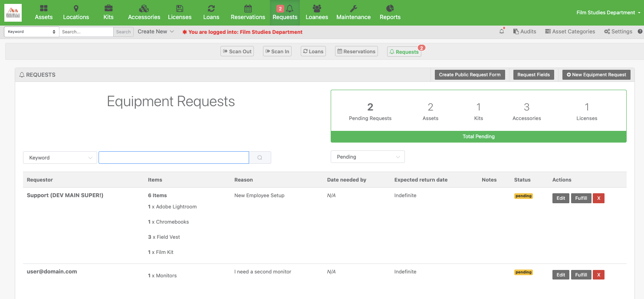Viewport: 644px width, 299px height.
Task: Open Accessories with the cubes icon
Action: (x=144, y=13)
